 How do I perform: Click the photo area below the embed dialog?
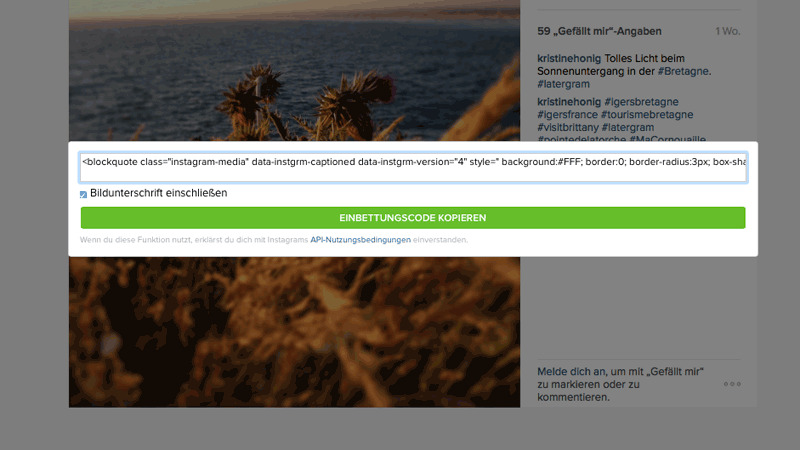pos(294,330)
